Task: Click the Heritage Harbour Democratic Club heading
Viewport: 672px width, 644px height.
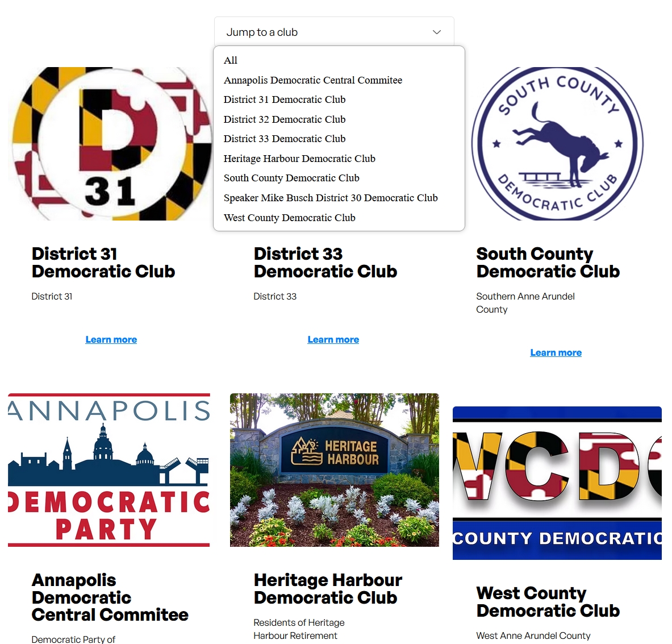Action: 328,589
